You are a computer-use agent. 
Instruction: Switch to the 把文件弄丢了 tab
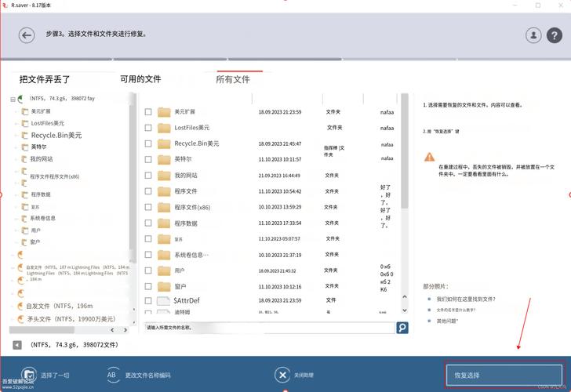45,79
